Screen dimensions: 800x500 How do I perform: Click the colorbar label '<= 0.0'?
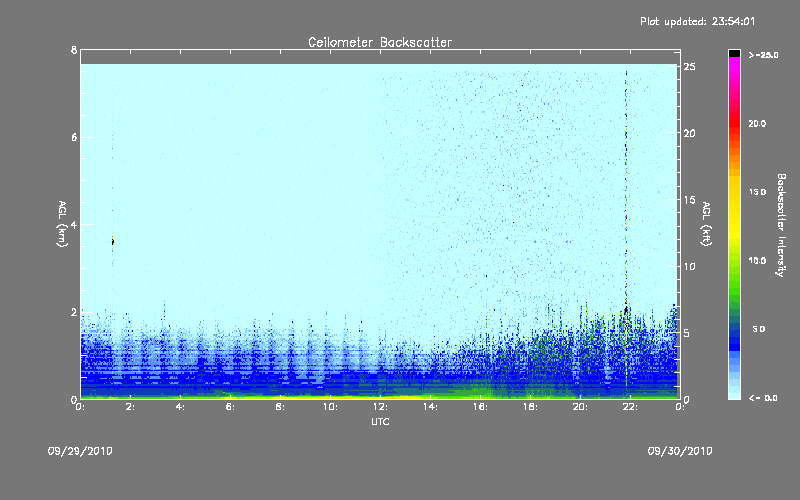(x=763, y=398)
